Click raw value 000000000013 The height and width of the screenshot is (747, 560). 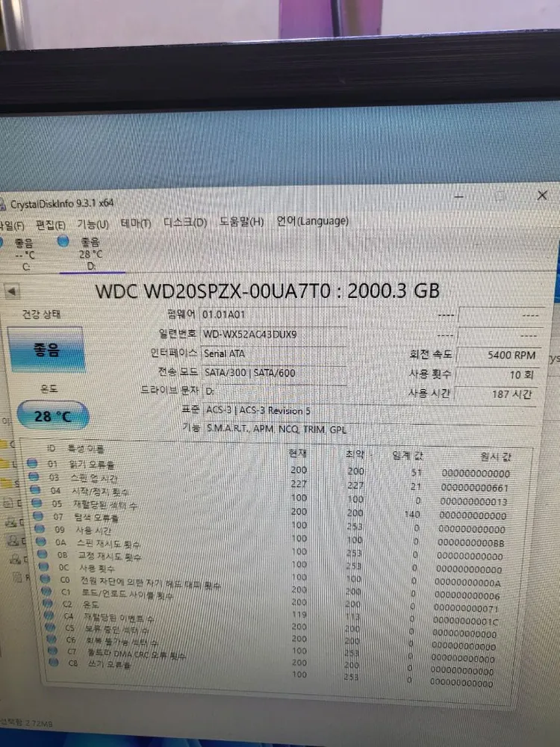pyautogui.click(x=474, y=502)
